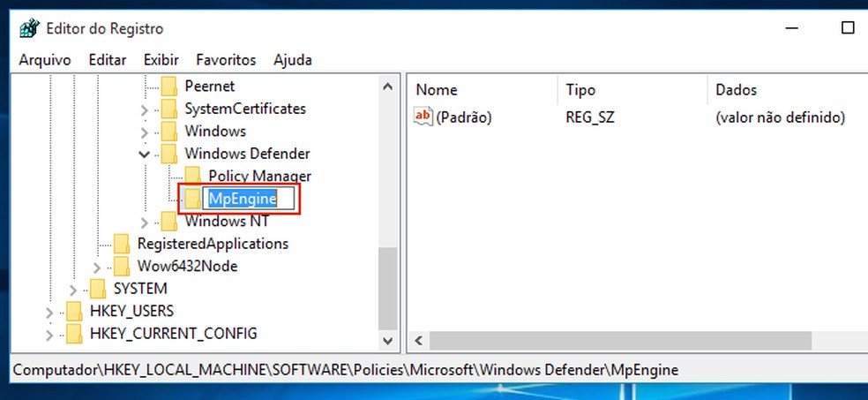Click the Peernet folder icon
This screenshot has height=400, width=868.
pyautogui.click(x=169, y=87)
